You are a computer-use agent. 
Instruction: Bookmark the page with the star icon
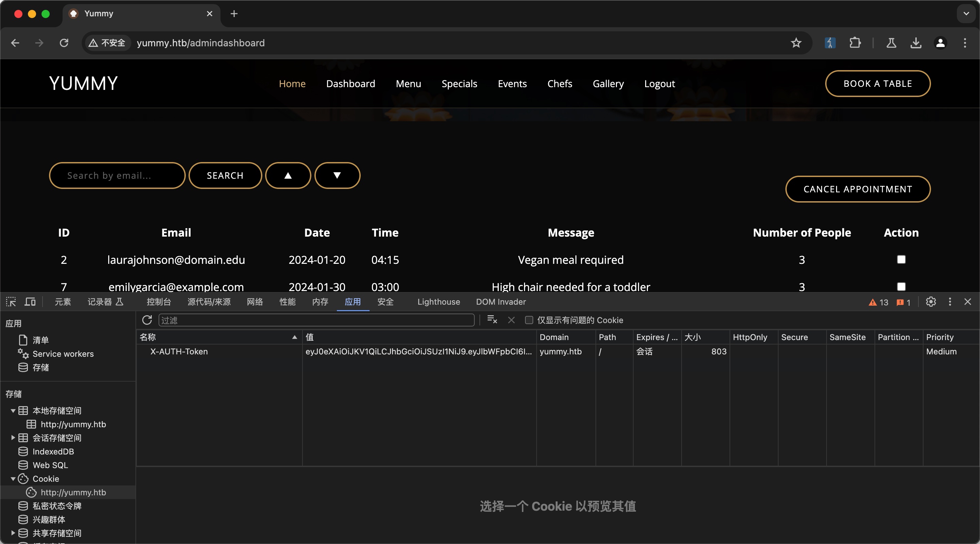[796, 43]
